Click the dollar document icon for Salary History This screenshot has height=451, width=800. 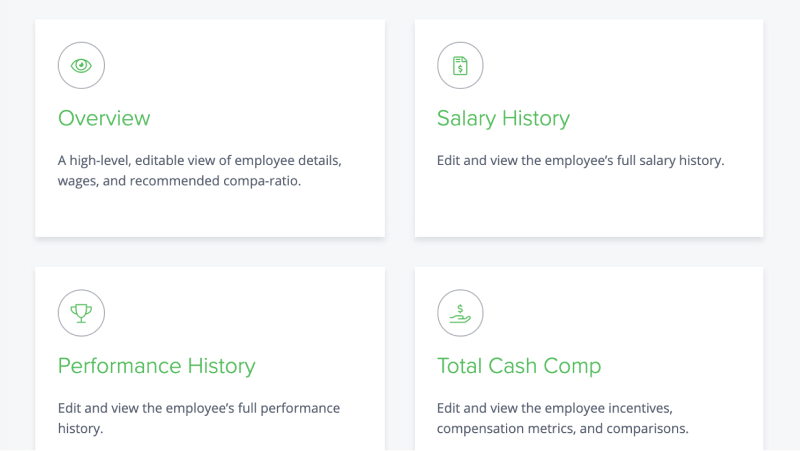point(460,65)
